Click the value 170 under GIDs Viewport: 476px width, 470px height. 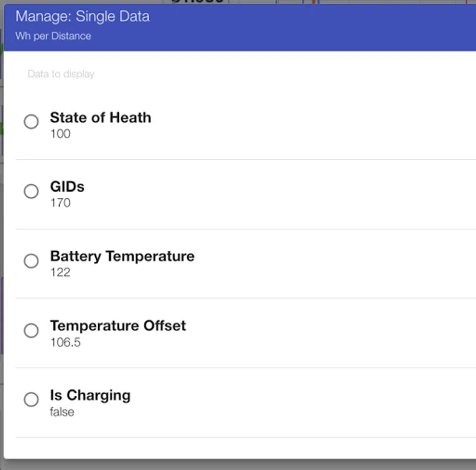[x=60, y=203]
